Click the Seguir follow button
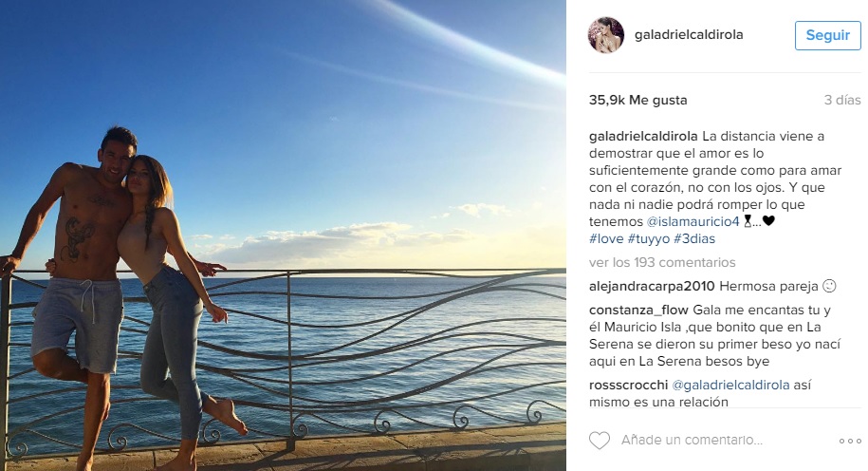This screenshot has width=868, height=471. [827, 35]
